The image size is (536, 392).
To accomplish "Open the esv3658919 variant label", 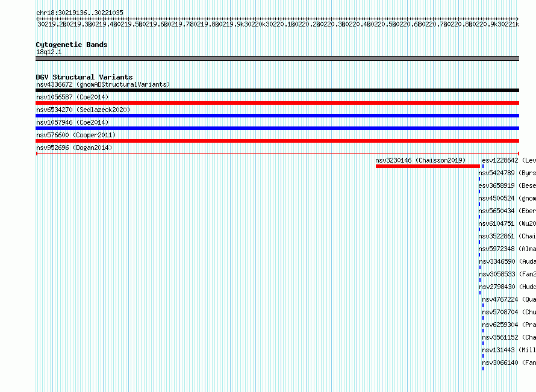I will click(x=507, y=185).
